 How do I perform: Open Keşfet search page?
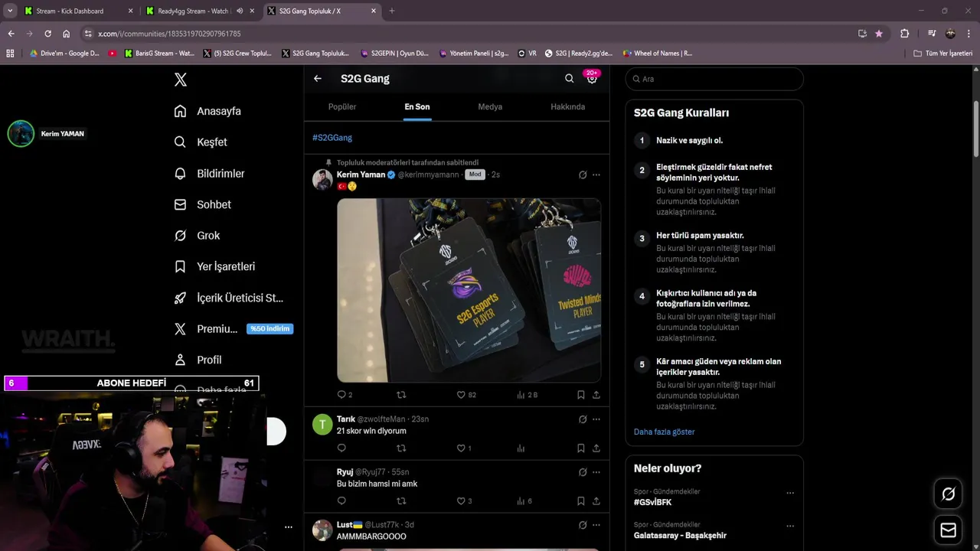click(201, 142)
